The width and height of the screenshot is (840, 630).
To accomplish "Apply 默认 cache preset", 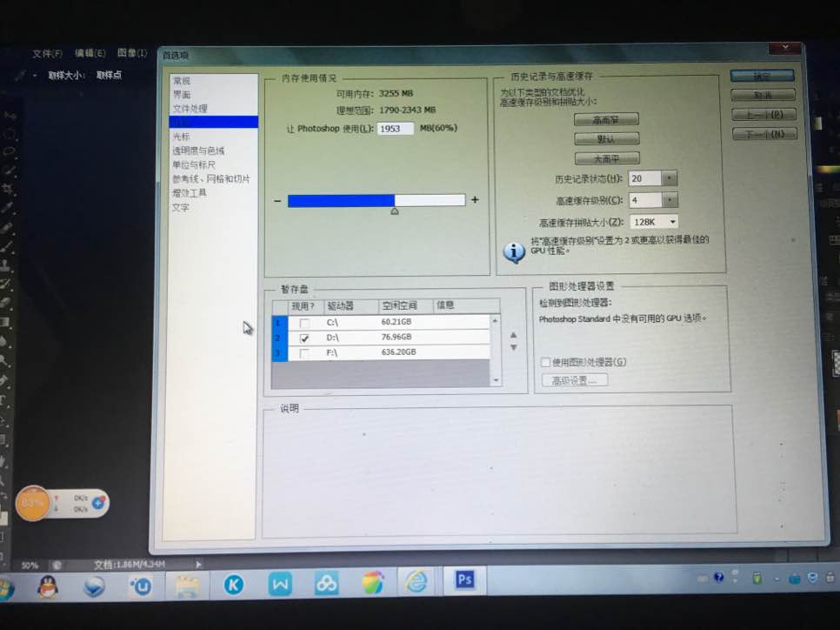I will [606, 139].
